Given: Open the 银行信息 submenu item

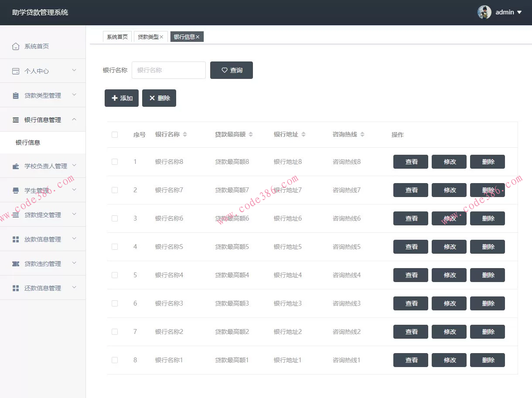Looking at the screenshot, I should 28,143.
